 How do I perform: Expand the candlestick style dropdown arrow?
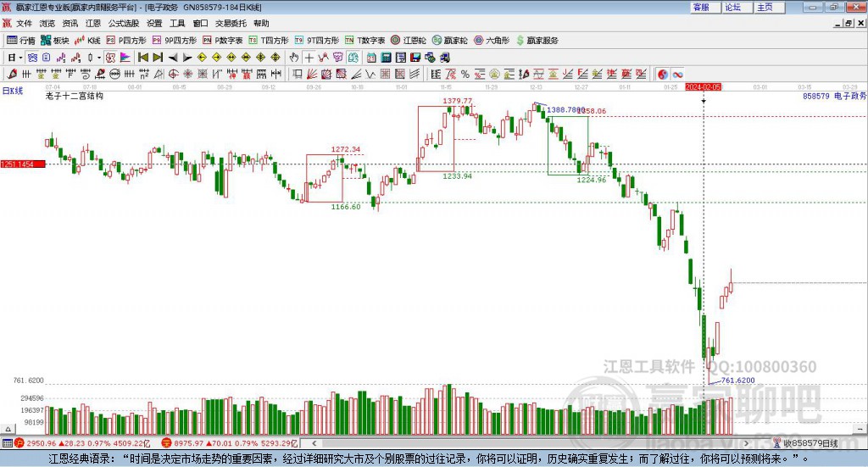click(98, 58)
